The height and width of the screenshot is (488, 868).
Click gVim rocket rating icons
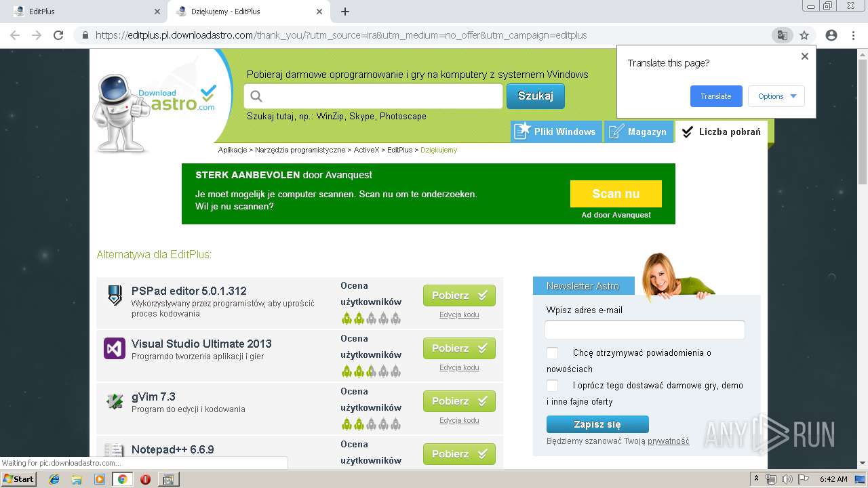coord(371,424)
